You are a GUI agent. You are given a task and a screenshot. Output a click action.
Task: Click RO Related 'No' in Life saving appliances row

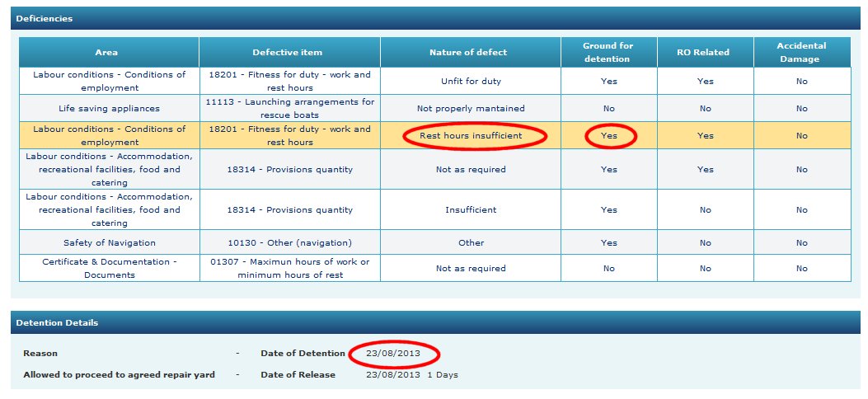706,109
